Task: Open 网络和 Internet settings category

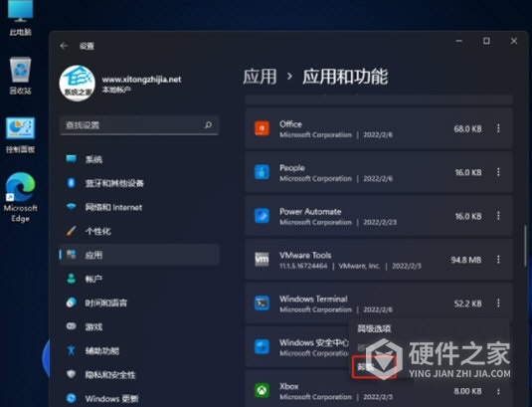Action: (x=139, y=207)
